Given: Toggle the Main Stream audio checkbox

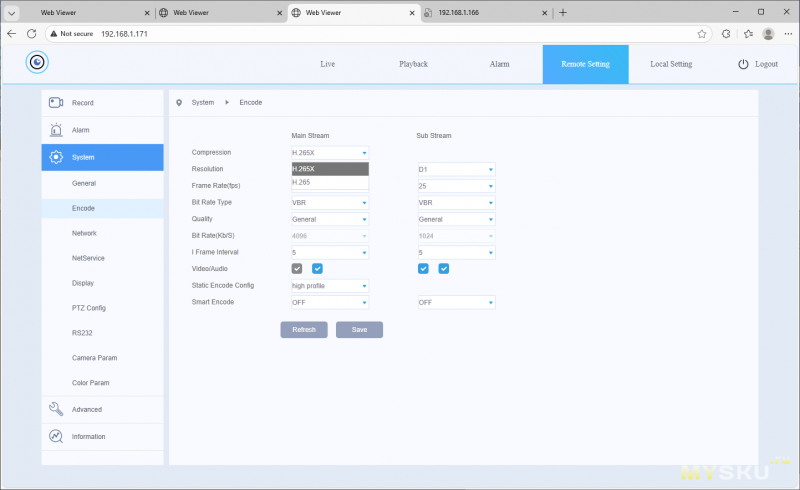Looking at the screenshot, I should point(317,269).
